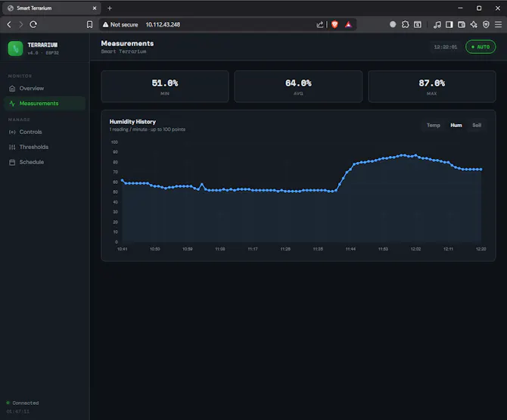The image size is (507, 420).
Task: Go to the Thresholds page
Action: (x=45, y=147)
